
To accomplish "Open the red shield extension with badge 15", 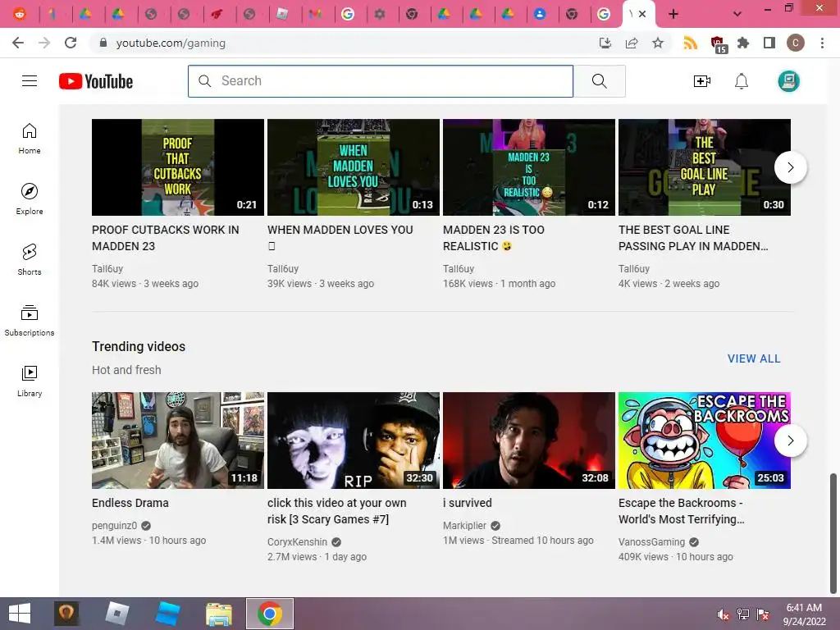I will tap(718, 44).
